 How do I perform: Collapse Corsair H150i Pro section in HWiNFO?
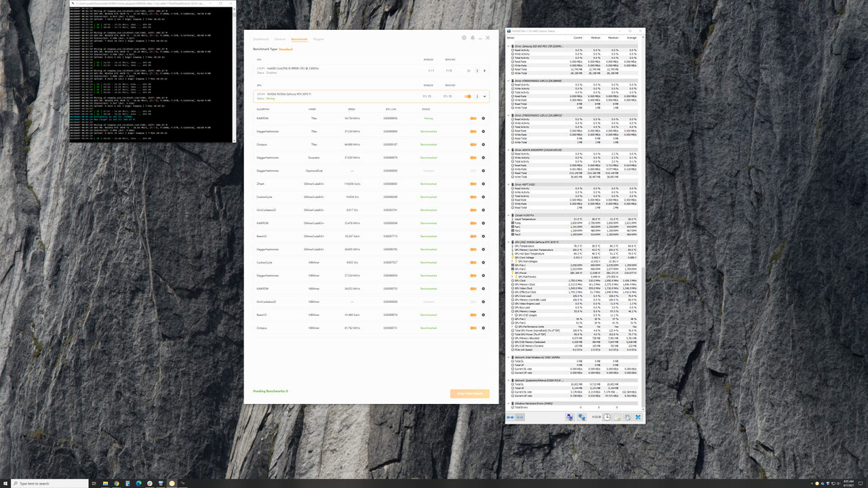click(510, 215)
